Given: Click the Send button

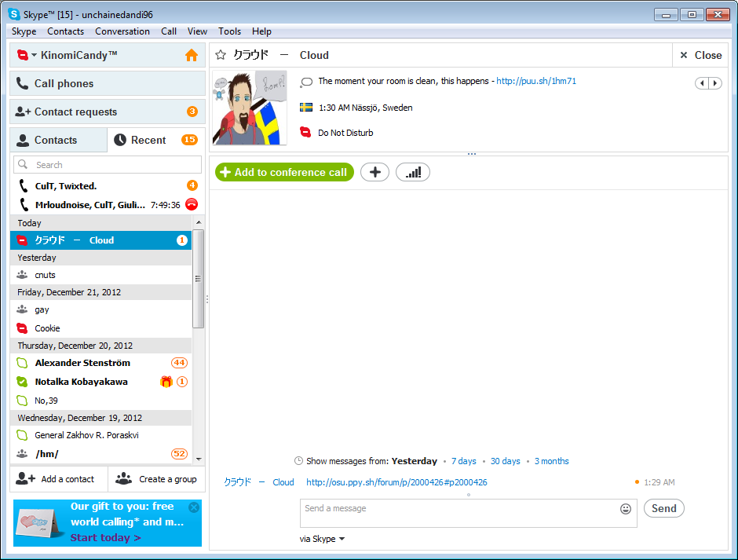Looking at the screenshot, I should click(663, 509).
